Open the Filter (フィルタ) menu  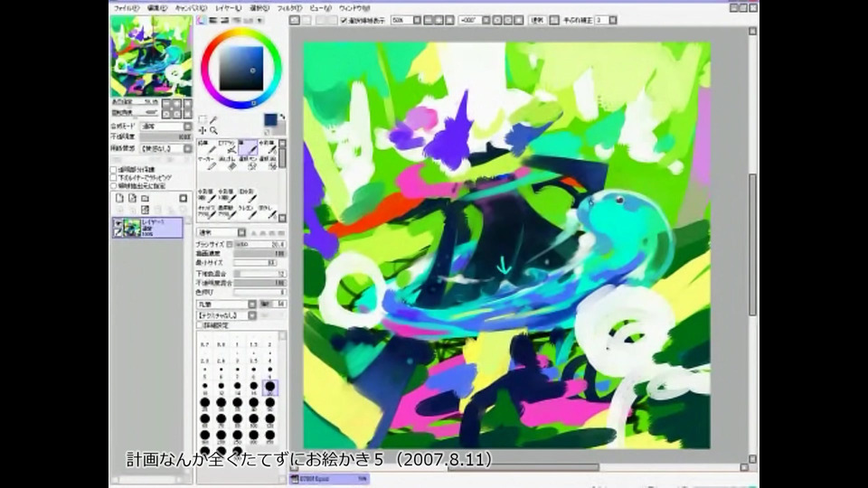tap(289, 8)
